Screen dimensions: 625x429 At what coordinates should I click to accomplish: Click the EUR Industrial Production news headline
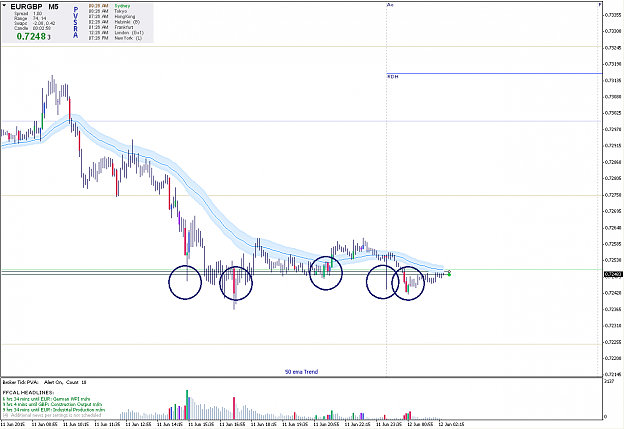tap(54, 409)
